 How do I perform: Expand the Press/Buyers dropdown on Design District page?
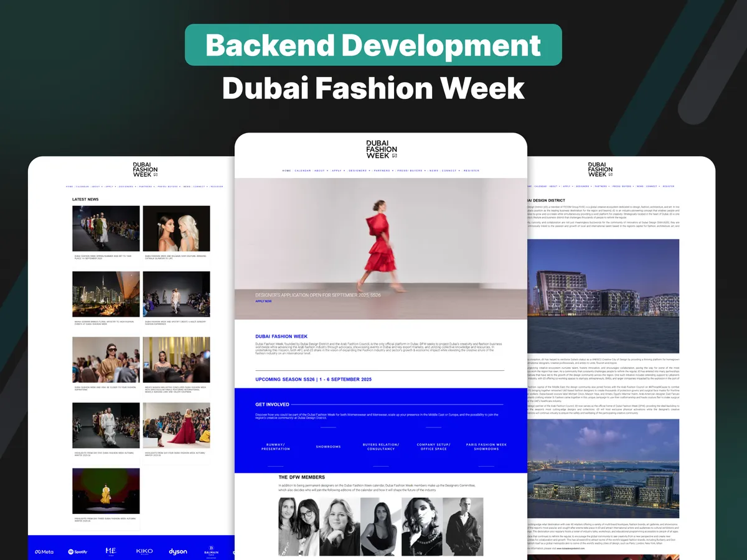(624, 186)
